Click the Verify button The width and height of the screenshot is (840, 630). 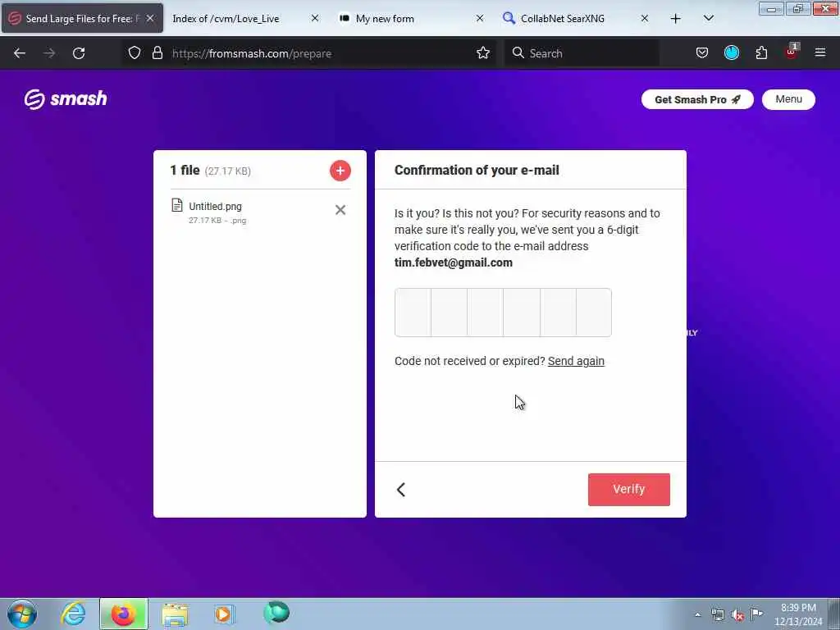click(x=629, y=489)
